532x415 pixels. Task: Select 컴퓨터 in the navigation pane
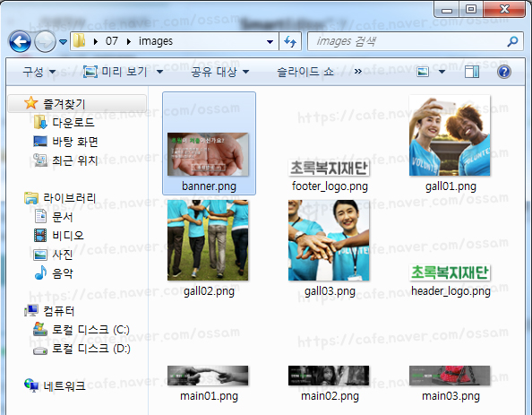pyautogui.click(x=59, y=311)
